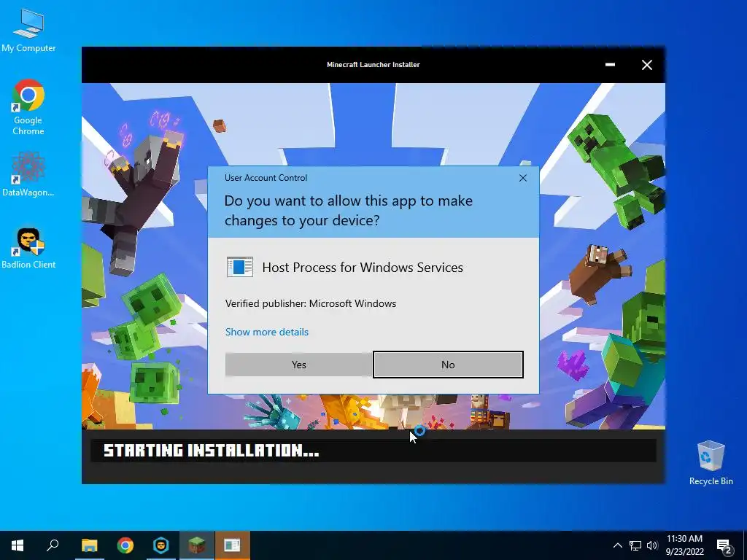
Task: Select the DataWagon desktop shortcut
Action: coord(28,174)
